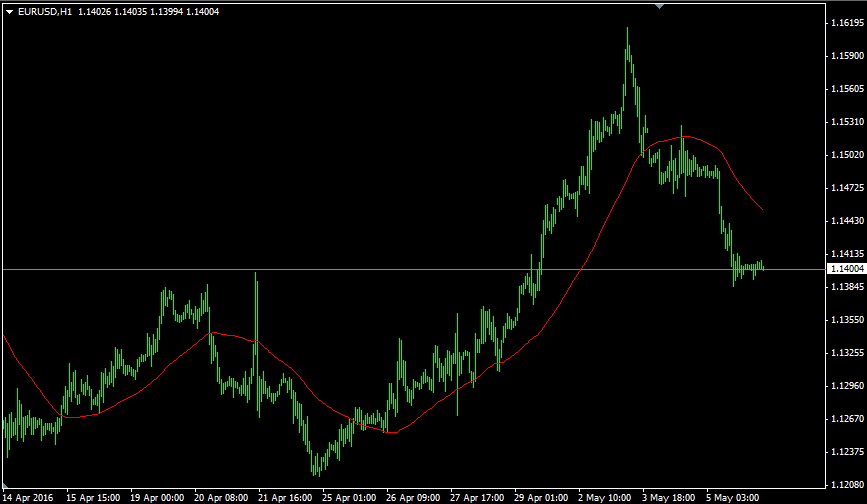Click the EURUSD,H1 symbol title text
The image size is (867, 504).
pos(45,12)
